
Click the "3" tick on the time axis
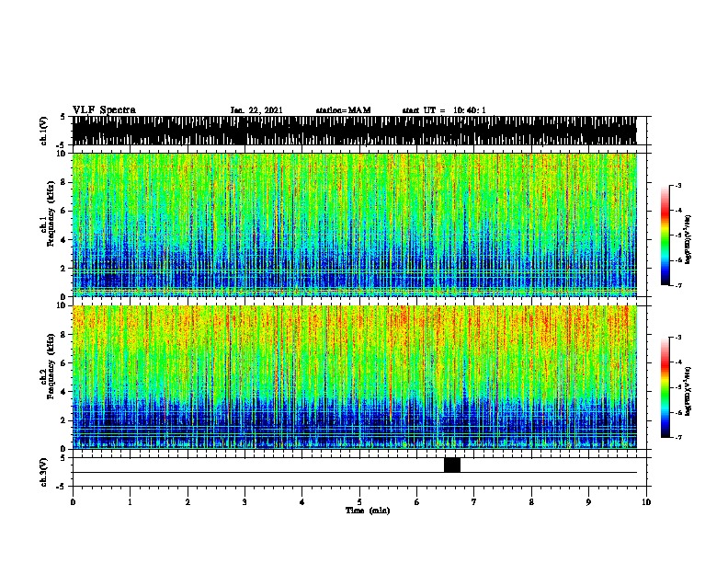[245, 502]
